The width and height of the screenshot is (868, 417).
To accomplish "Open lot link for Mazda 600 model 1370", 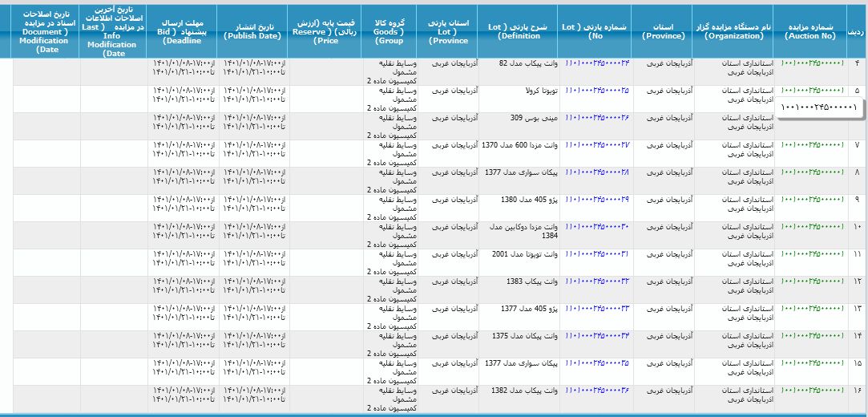I will (597, 145).
